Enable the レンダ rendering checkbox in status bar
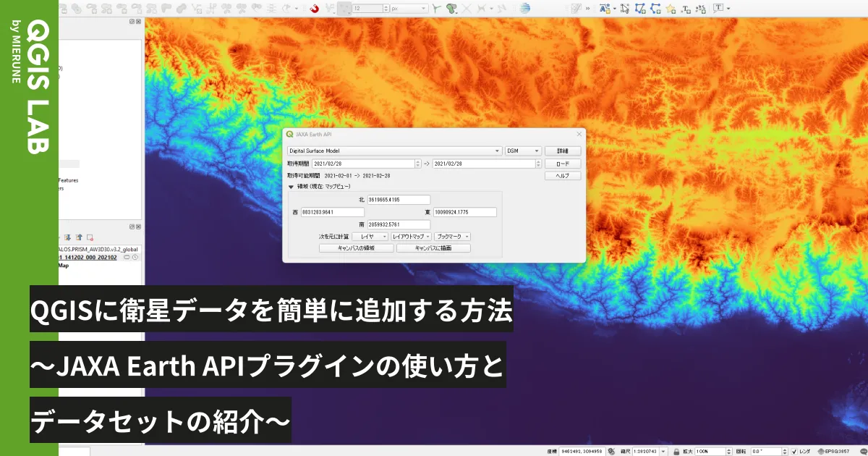 796,450
